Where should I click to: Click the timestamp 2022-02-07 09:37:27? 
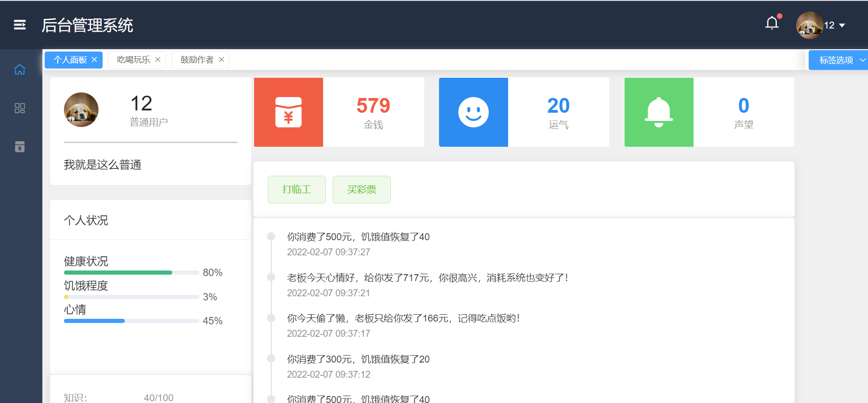click(329, 252)
